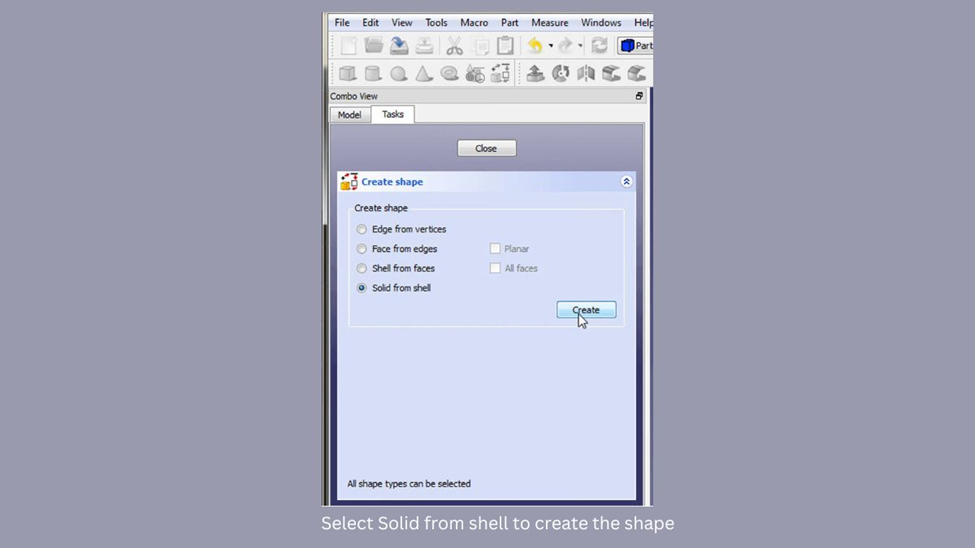Collapse the Create shape panel chevron

(626, 182)
